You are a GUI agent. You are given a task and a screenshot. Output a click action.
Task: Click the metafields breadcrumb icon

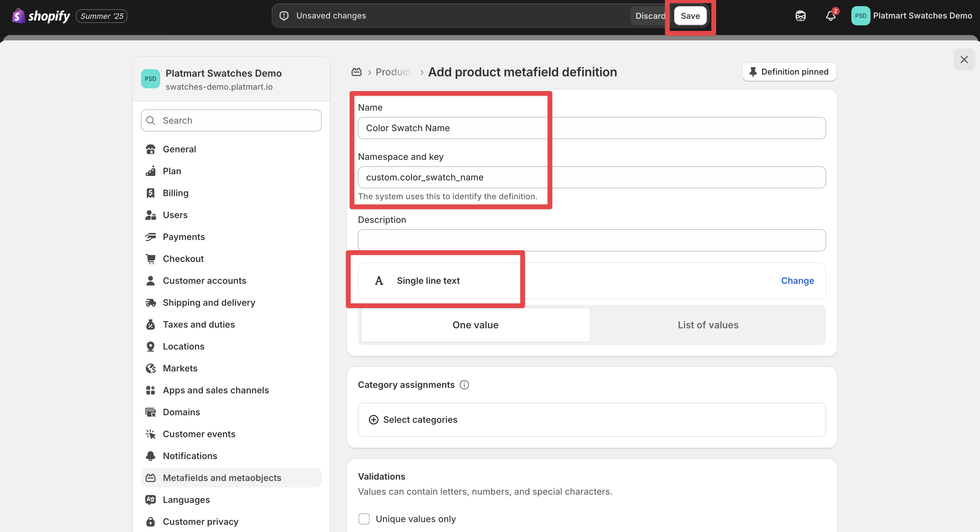[356, 72]
